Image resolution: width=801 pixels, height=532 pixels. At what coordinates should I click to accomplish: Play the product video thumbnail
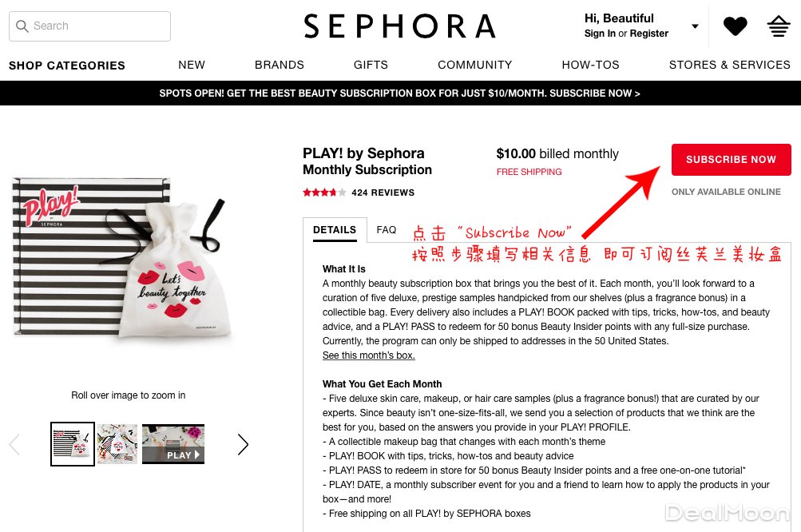173,443
